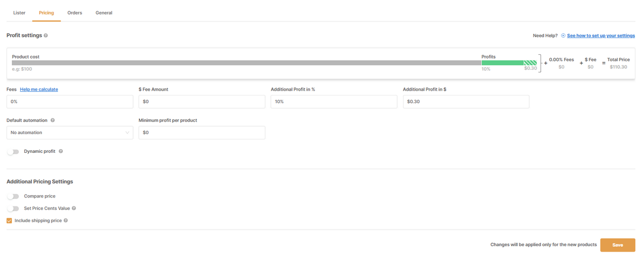
Task: Focus the Additional Profit in % field
Action: tap(334, 102)
